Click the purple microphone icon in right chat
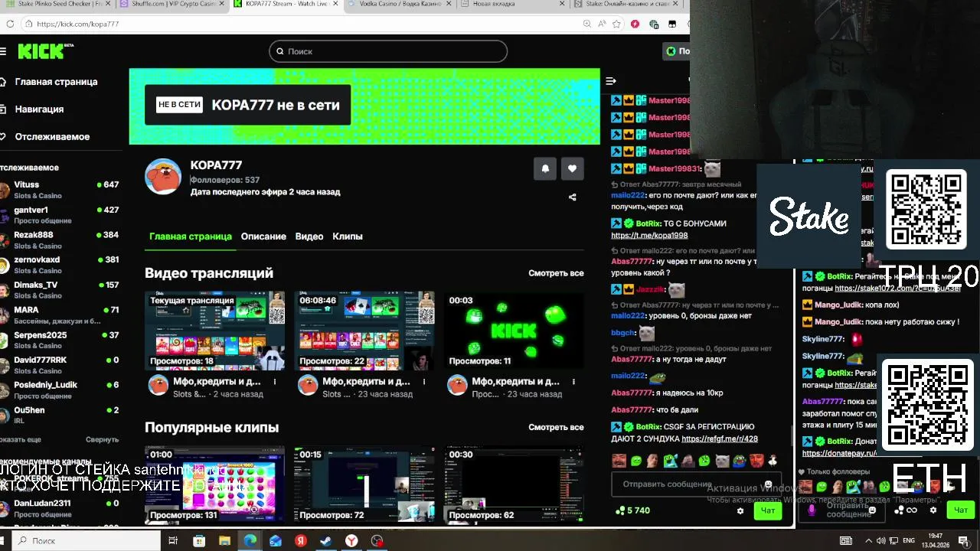This screenshot has height=551, width=980. point(812,510)
